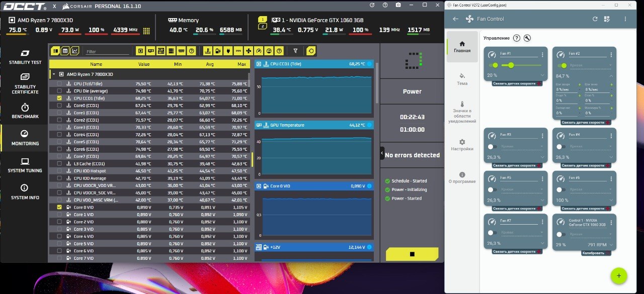Viewport: 644px width, 294px height.
Task: Click the core grid icon next to 4339 MHz
Action: click(146, 30)
